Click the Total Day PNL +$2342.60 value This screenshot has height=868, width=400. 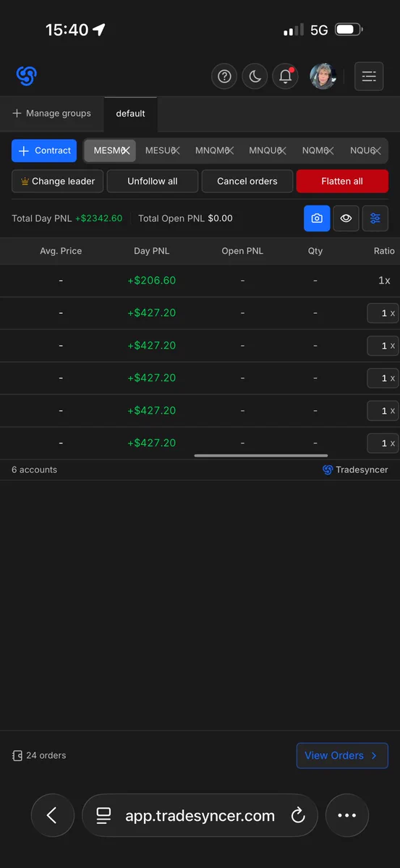[98, 218]
